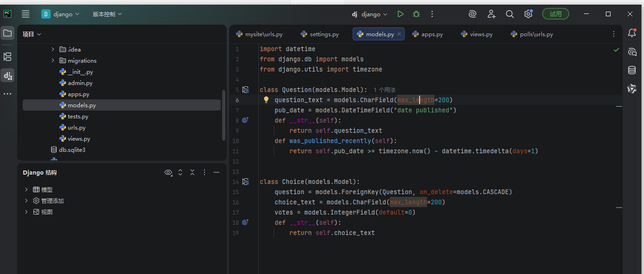644x274 pixels.
Task: Select __init__.py in project tree
Action: (80, 72)
